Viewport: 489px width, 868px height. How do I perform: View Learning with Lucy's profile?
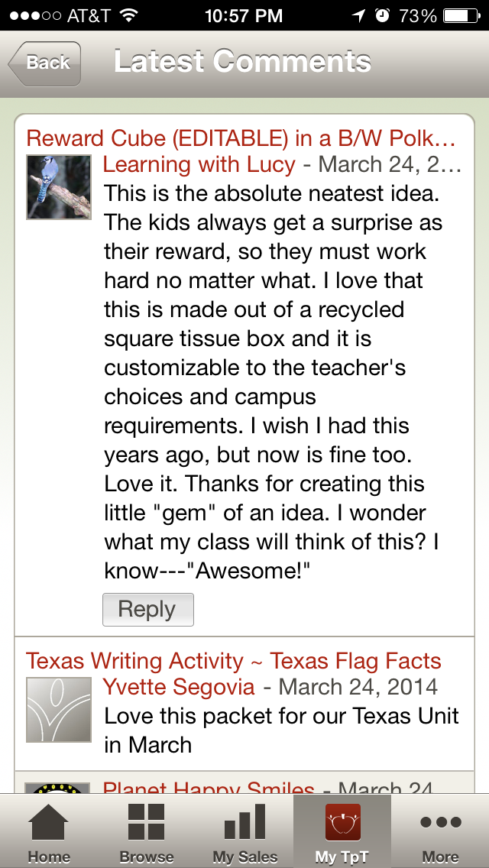(199, 164)
